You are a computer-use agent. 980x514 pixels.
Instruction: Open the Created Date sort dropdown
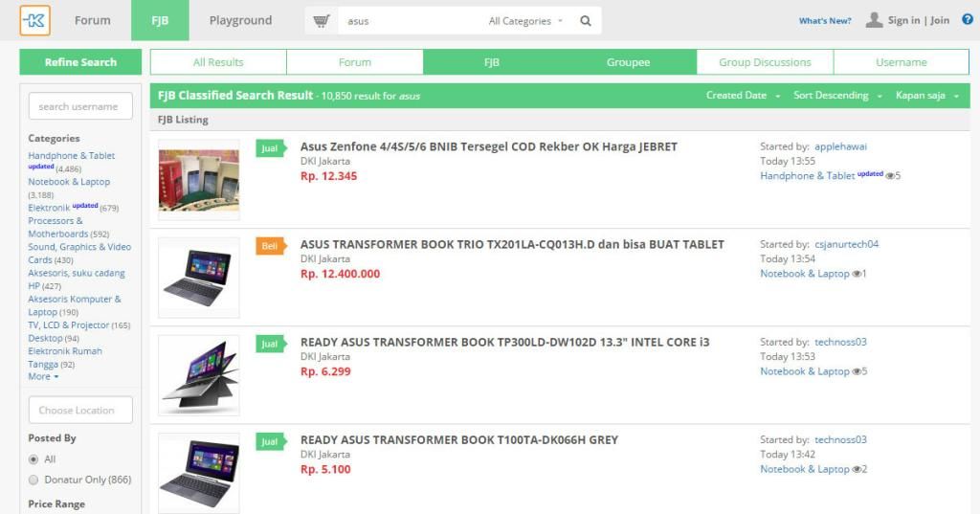click(x=743, y=96)
